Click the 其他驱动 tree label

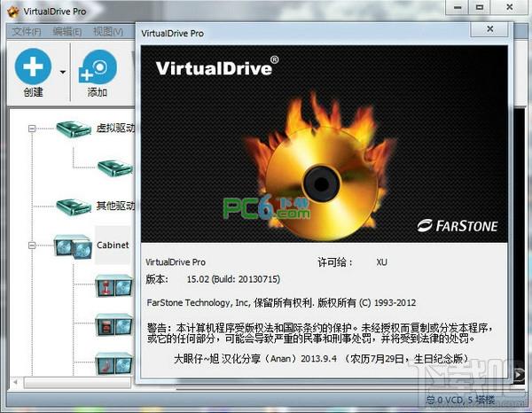pyautogui.click(x=115, y=206)
